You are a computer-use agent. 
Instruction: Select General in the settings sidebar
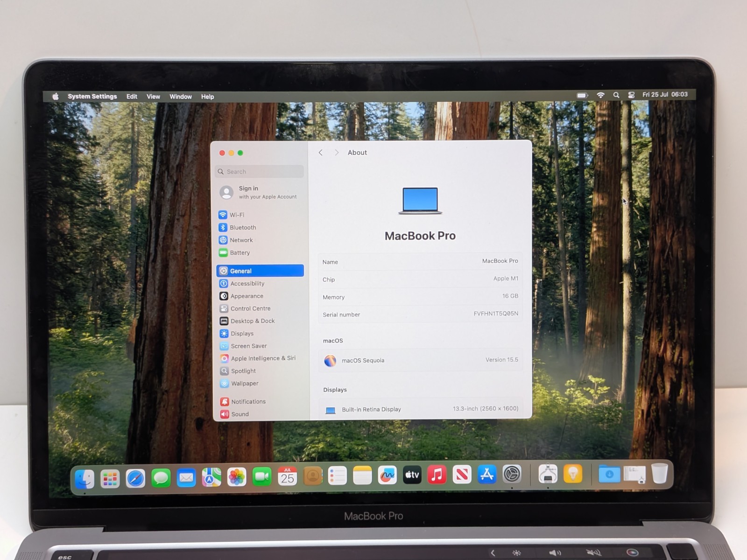[260, 271]
